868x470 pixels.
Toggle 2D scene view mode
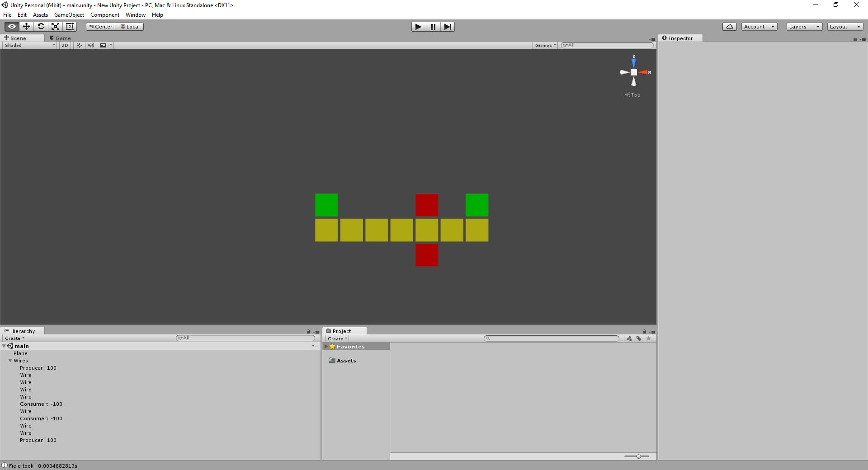[65, 45]
